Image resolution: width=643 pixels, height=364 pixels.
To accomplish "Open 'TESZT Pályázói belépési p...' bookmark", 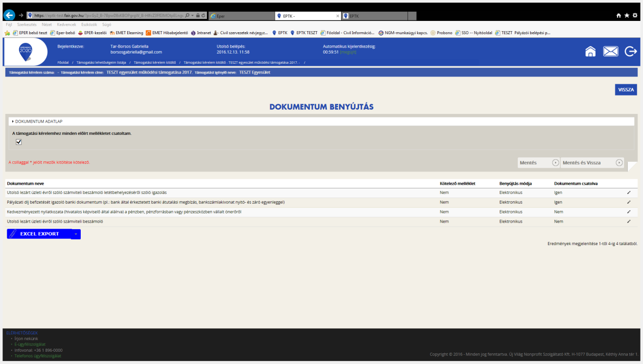I will coord(523,33).
